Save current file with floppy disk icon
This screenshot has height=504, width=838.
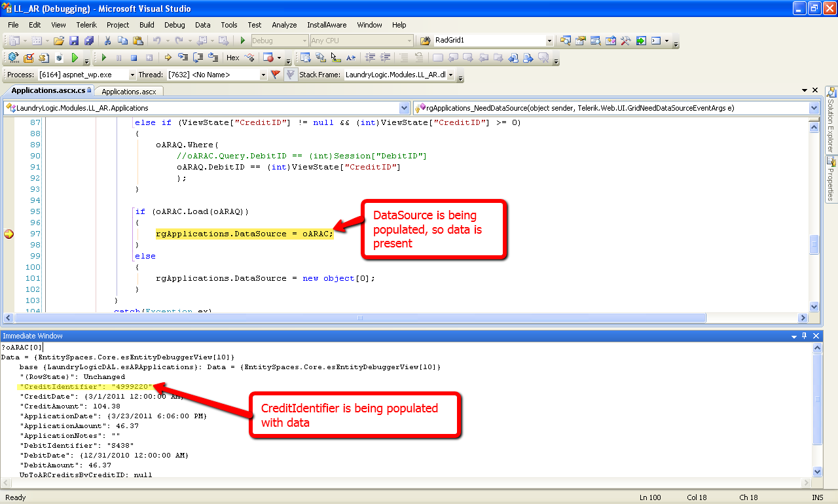74,41
